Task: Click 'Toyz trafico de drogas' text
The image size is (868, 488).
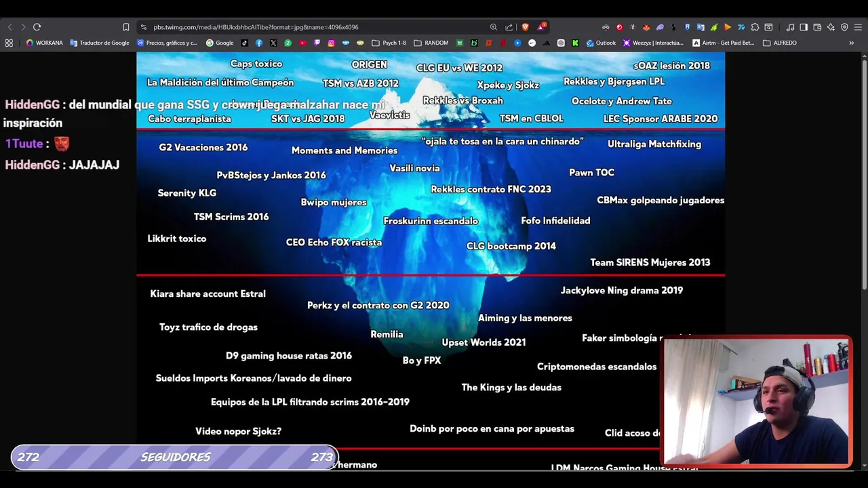Action: coord(208,327)
